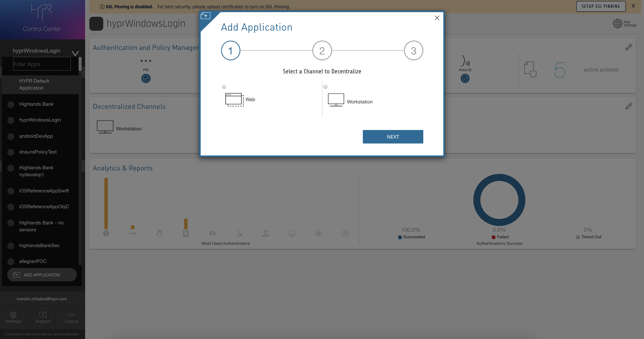Open Support in bottom sidebar
This screenshot has height=339, width=644.
(x=43, y=317)
